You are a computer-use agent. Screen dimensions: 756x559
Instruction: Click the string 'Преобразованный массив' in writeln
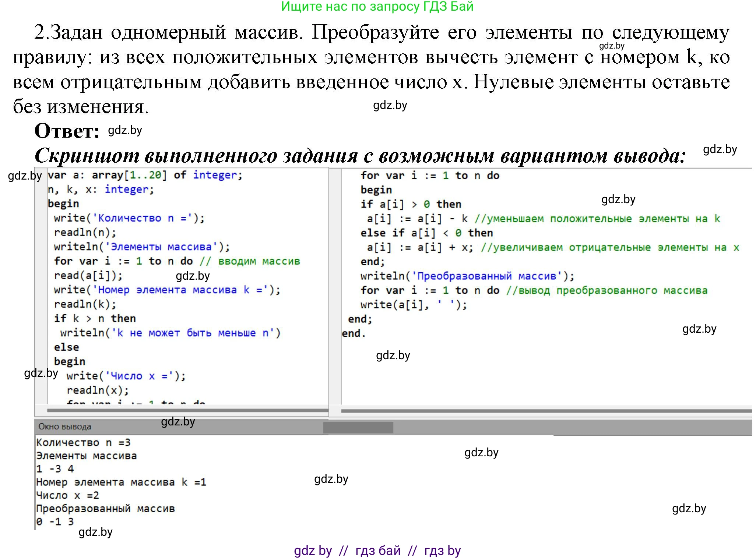pyautogui.click(x=486, y=276)
